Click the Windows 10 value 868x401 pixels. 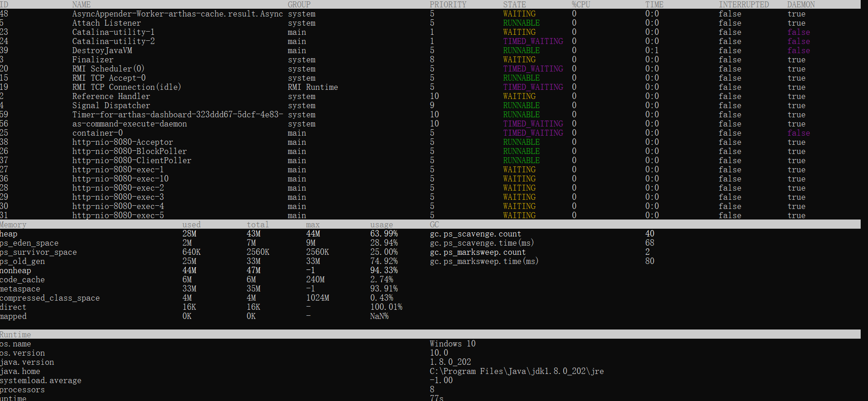tap(453, 344)
